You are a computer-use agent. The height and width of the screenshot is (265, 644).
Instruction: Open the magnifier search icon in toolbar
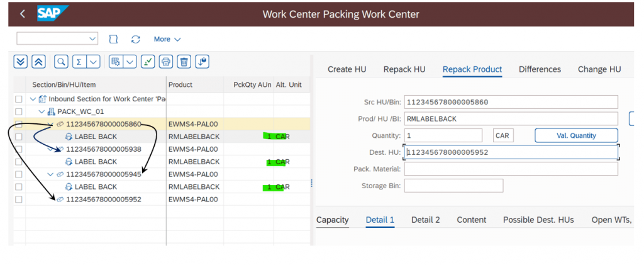(x=61, y=62)
